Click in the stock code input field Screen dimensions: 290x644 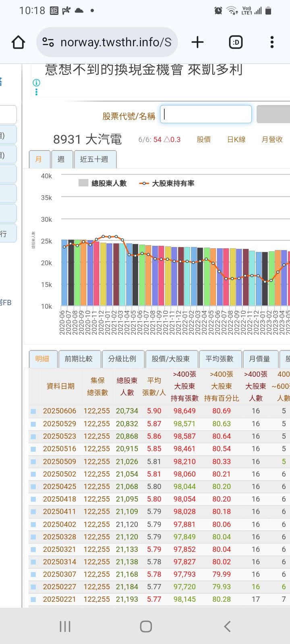point(206,114)
